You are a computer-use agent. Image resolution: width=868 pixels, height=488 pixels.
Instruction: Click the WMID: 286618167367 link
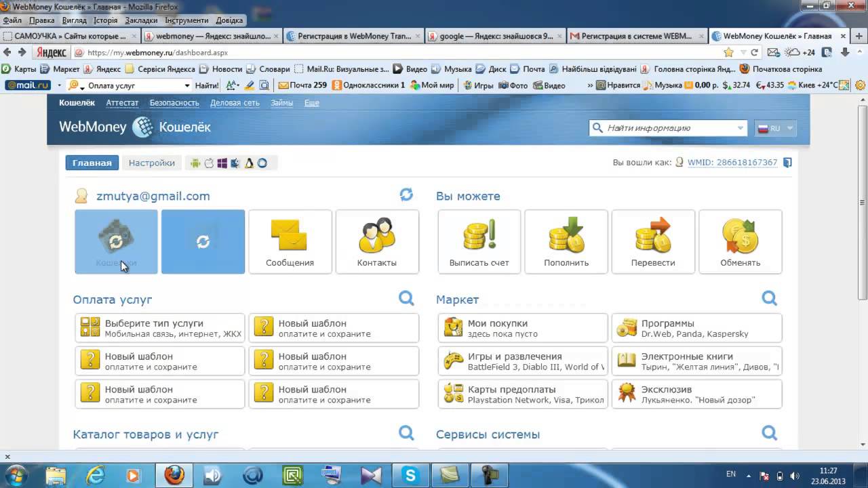pyautogui.click(x=732, y=163)
